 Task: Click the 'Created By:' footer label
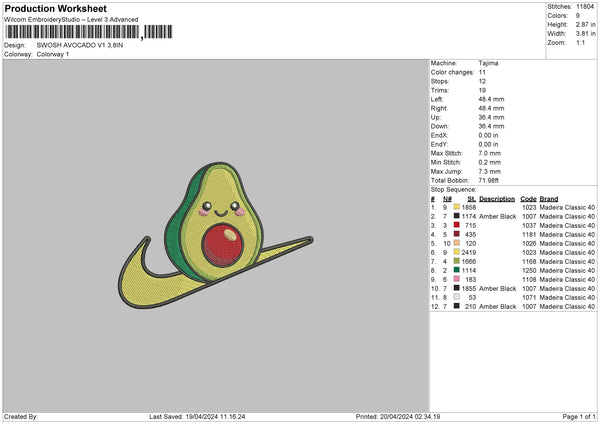21,416
